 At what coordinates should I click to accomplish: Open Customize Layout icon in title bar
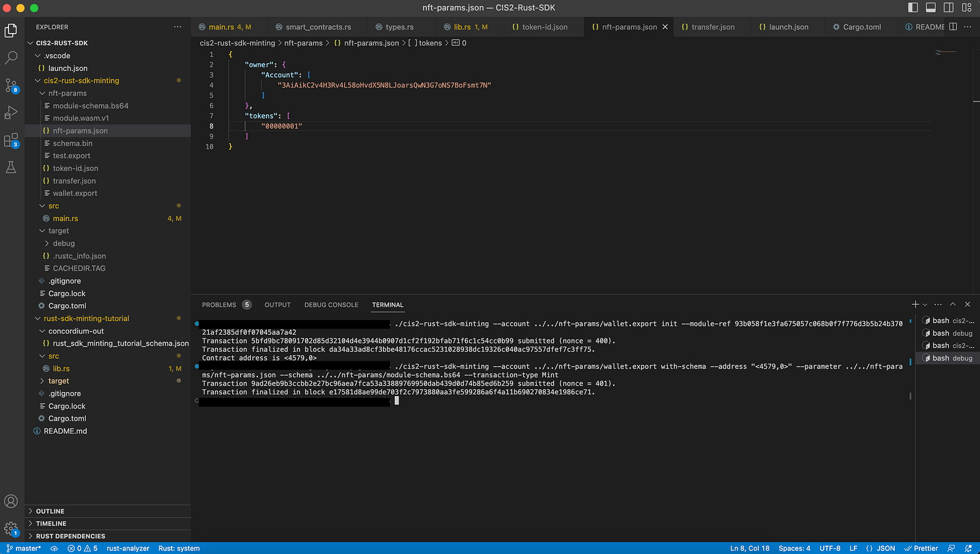pyautogui.click(x=967, y=7)
